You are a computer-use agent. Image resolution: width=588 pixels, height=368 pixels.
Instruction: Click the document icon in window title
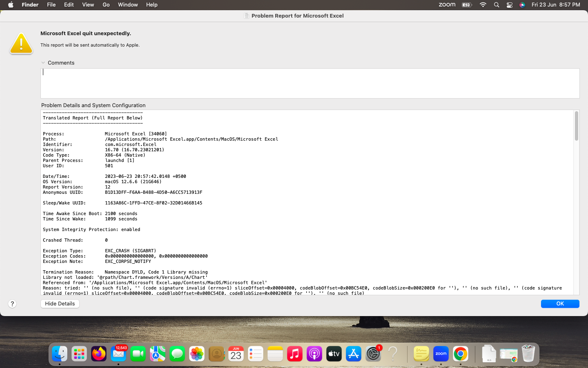tap(246, 16)
